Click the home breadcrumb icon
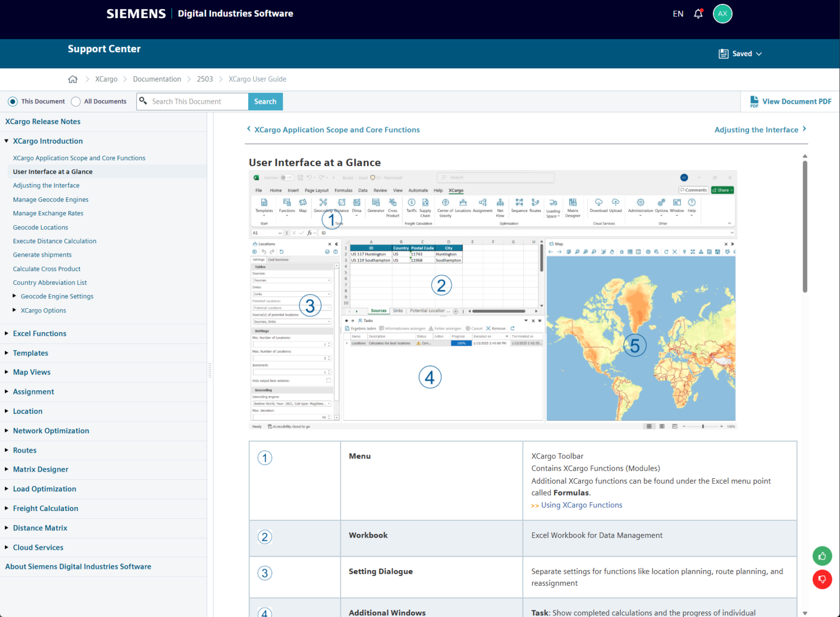 (73, 79)
